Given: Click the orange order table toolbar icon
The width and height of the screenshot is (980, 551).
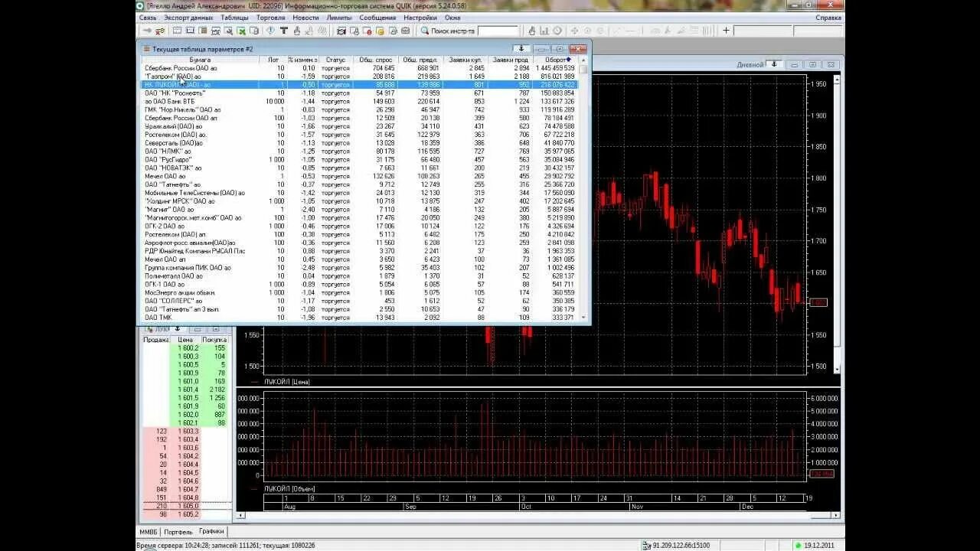Looking at the screenshot, I should click(380, 31).
